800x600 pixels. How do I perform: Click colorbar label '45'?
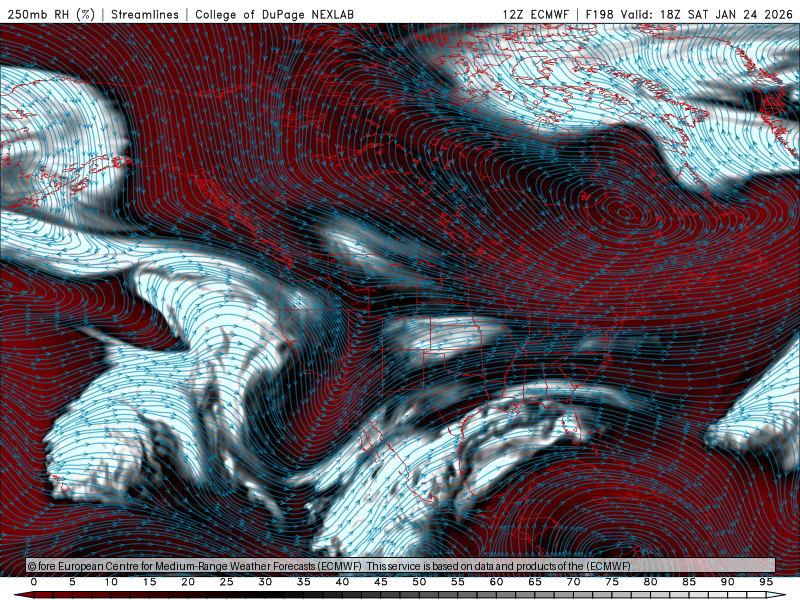tap(381, 582)
